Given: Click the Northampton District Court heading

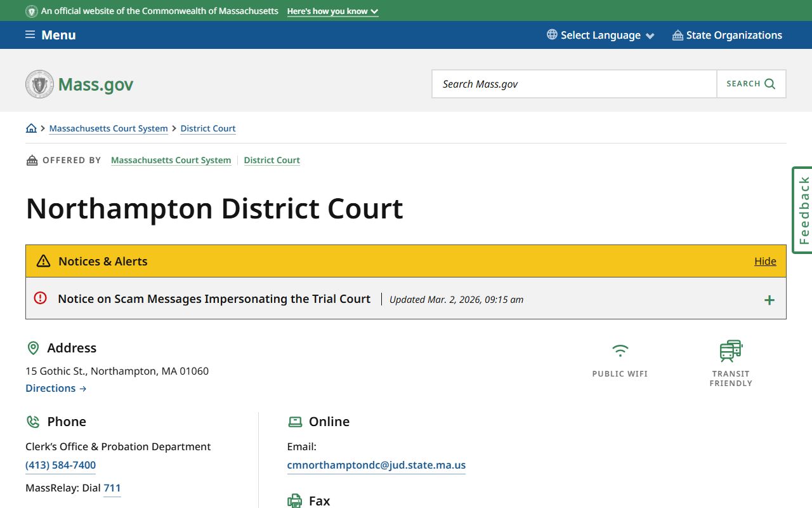Looking at the screenshot, I should 214,208.
